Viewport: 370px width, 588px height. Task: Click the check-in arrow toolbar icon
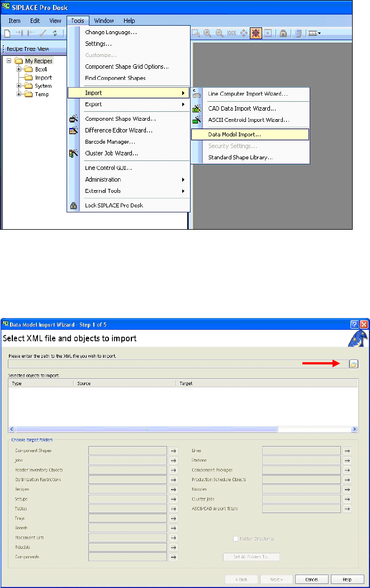pos(19,34)
